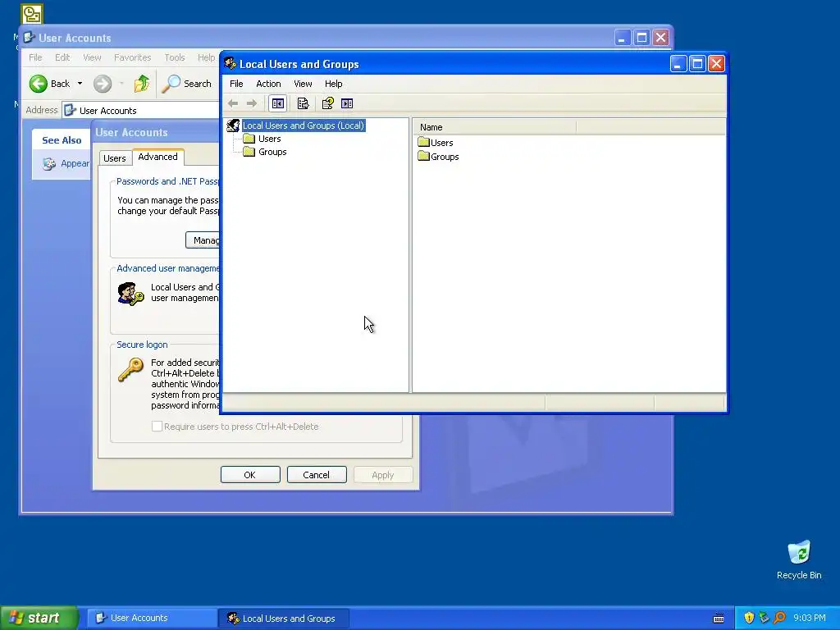The height and width of the screenshot is (630, 840).
Task: Open File menu in Local Users and Groups
Action: [x=236, y=84]
